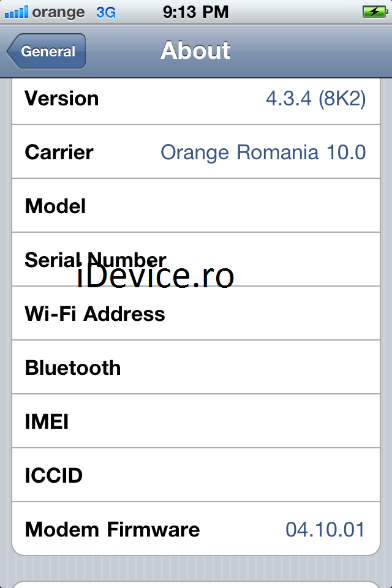Select the Wi-Fi Address row
Viewport: 392px width, 588px height.
(x=196, y=313)
